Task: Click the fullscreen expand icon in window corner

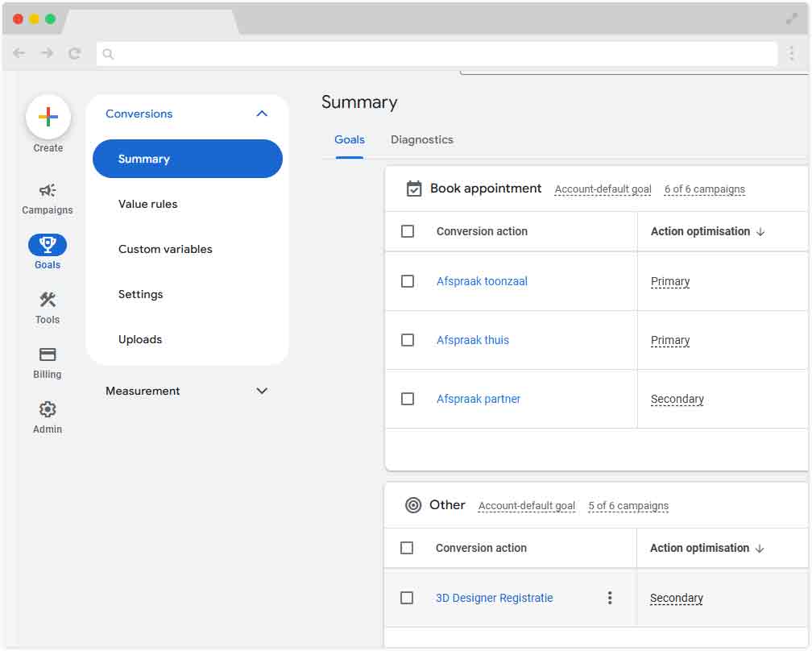Action: tap(792, 19)
